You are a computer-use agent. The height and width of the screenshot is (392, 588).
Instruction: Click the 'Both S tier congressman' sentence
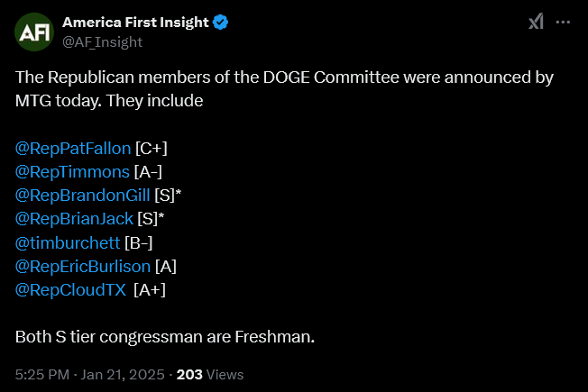coord(165,336)
